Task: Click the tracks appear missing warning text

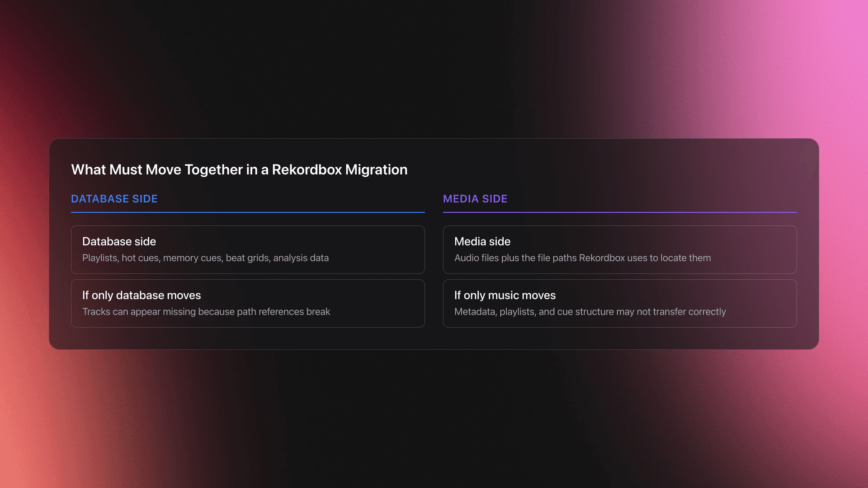Action: [x=207, y=312]
